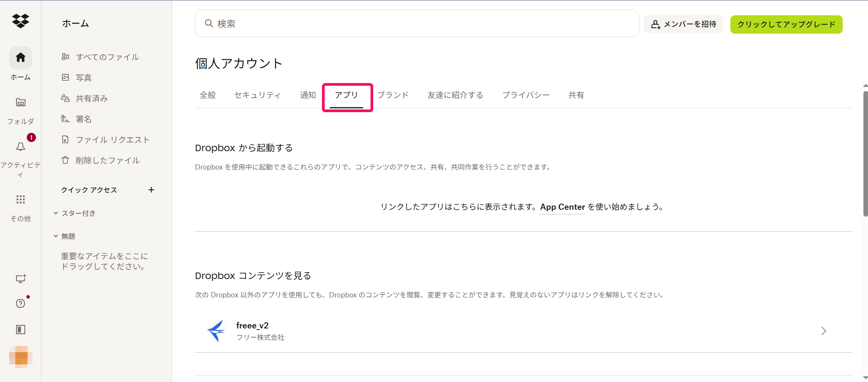This screenshot has height=382, width=868.
Task: Click the Signatures (署名) icon
Action: coord(65,119)
